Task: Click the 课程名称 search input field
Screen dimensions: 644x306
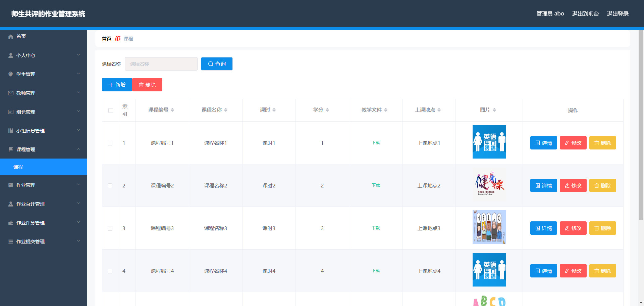Action: (x=161, y=64)
